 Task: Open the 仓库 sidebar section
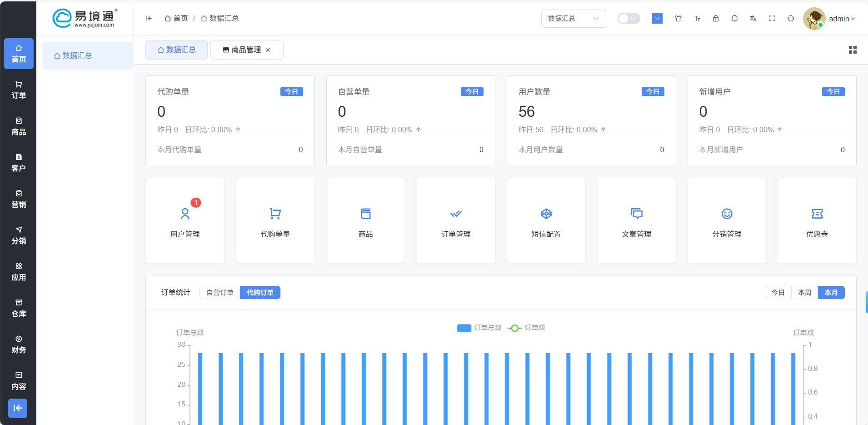[x=19, y=308]
